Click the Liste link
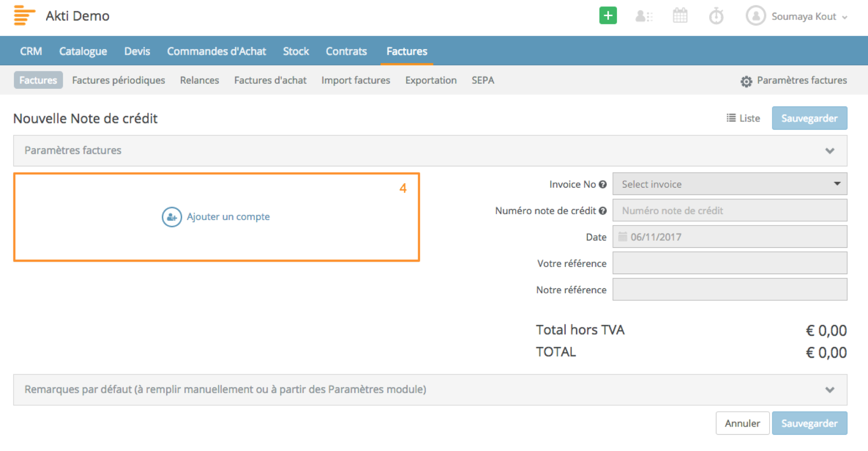The height and width of the screenshot is (451, 868). coord(749,118)
